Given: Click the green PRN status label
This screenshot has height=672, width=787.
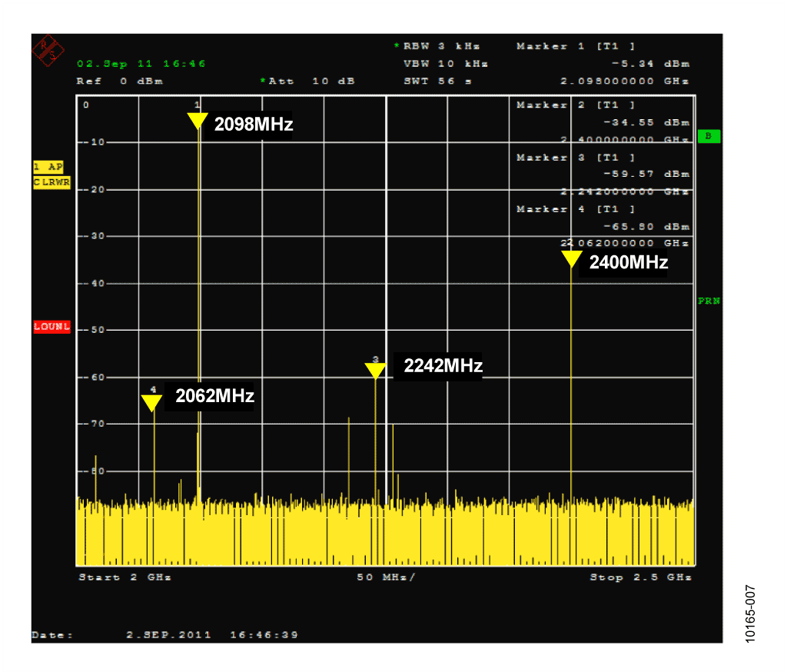Looking at the screenshot, I should tap(709, 301).
